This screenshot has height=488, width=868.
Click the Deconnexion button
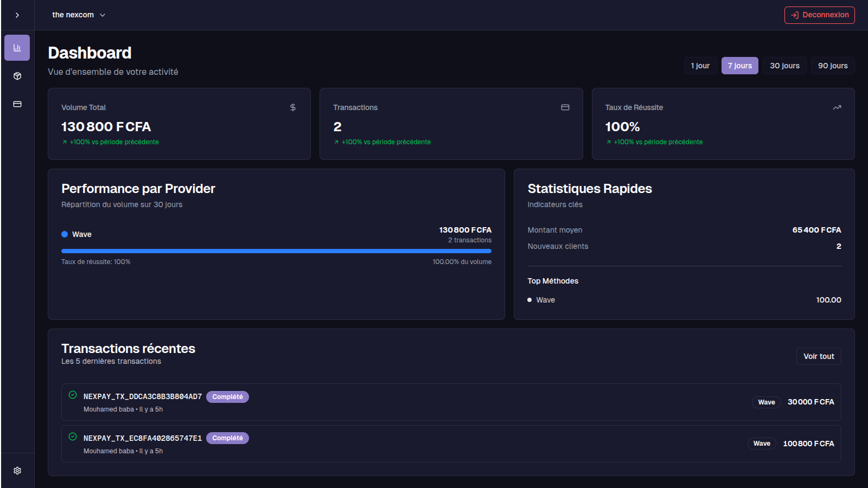[x=819, y=15]
